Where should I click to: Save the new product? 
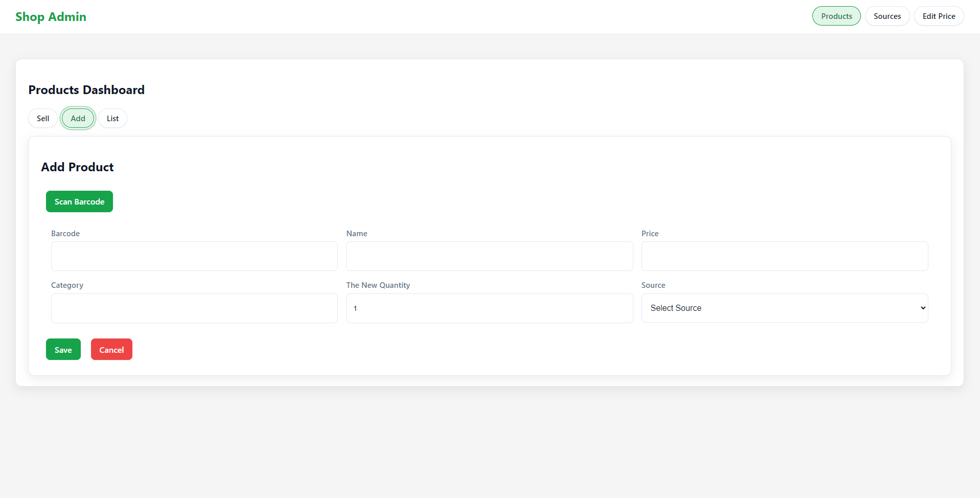coord(63,349)
